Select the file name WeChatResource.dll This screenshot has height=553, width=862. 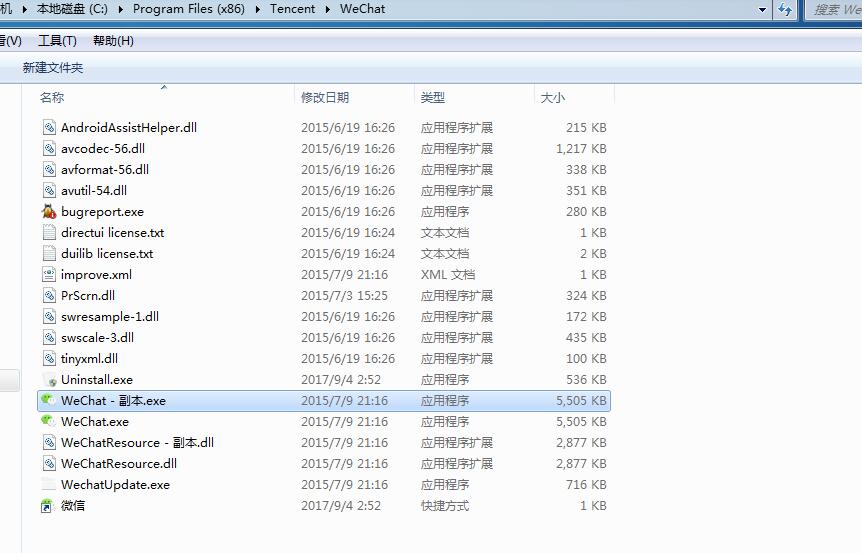(119, 463)
